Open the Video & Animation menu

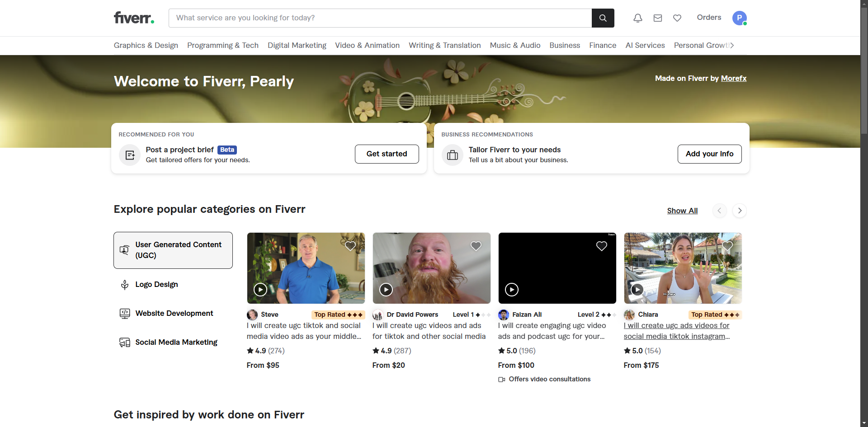click(368, 45)
